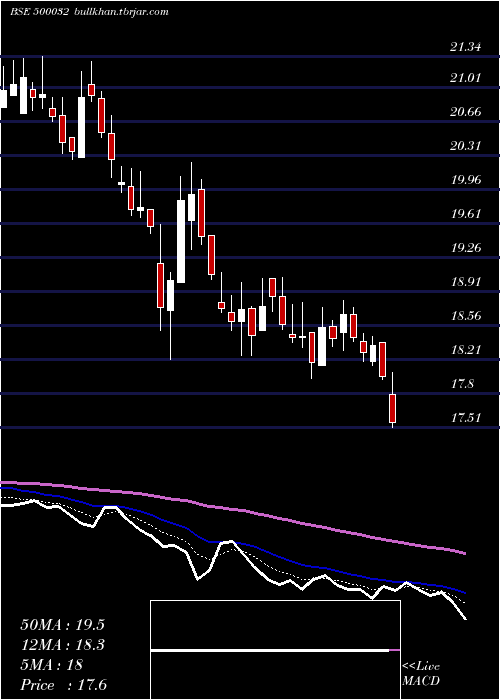This screenshot has height=700, width=500.
Task: Click the 50MA : 19.5 readout
Action: tap(62, 625)
